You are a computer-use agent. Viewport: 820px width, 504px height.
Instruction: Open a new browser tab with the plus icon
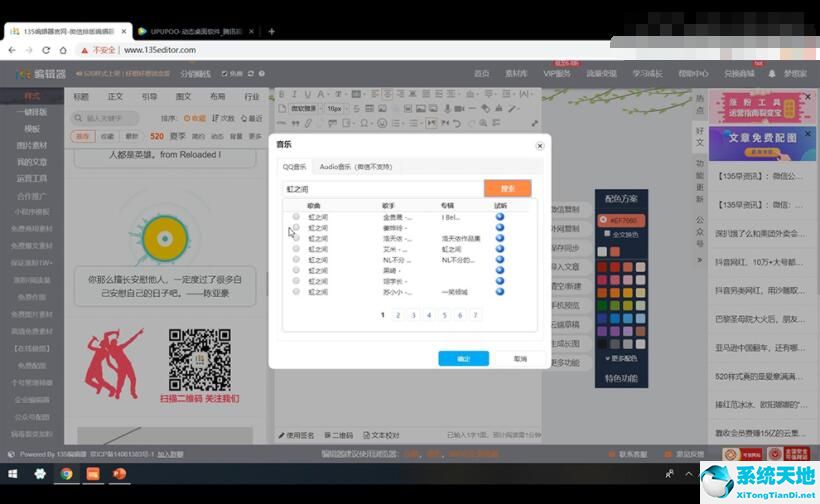271,31
